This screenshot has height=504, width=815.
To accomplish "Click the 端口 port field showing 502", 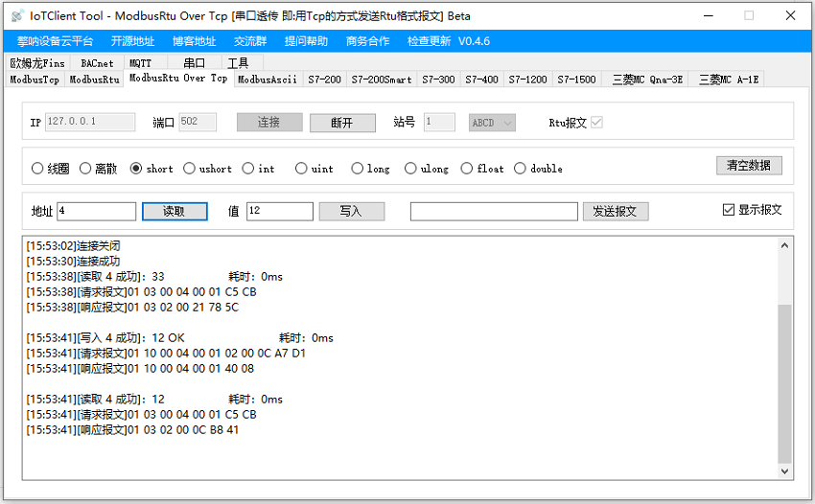I will pyautogui.click(x=198, y=122).
